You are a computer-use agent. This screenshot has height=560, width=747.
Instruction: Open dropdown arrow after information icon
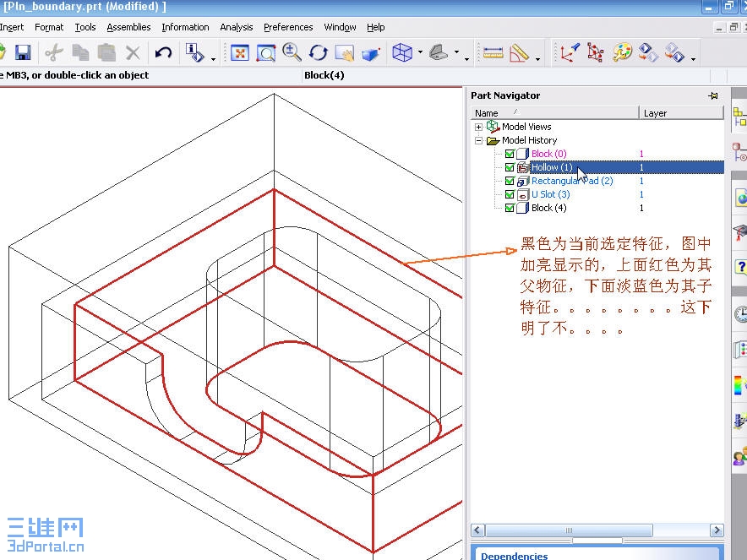click(213, 59)
